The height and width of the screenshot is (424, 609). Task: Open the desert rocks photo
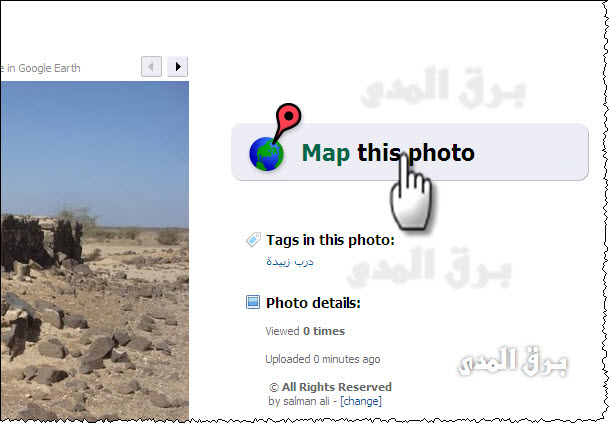coord(94,252)
